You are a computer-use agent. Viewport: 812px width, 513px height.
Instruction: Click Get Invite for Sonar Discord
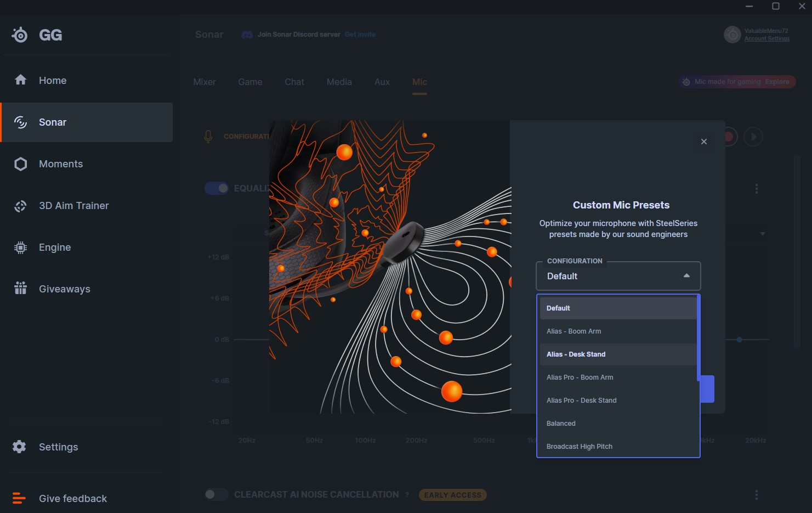360,35
